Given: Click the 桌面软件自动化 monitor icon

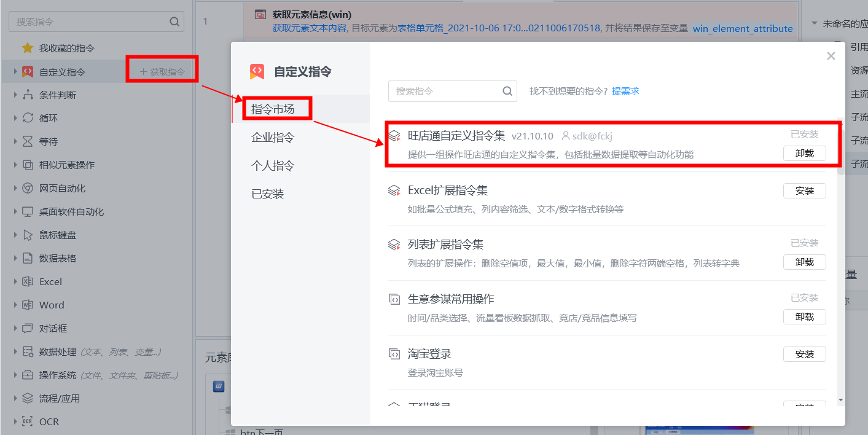Looking at the screenshot, I should coord(28,211).
